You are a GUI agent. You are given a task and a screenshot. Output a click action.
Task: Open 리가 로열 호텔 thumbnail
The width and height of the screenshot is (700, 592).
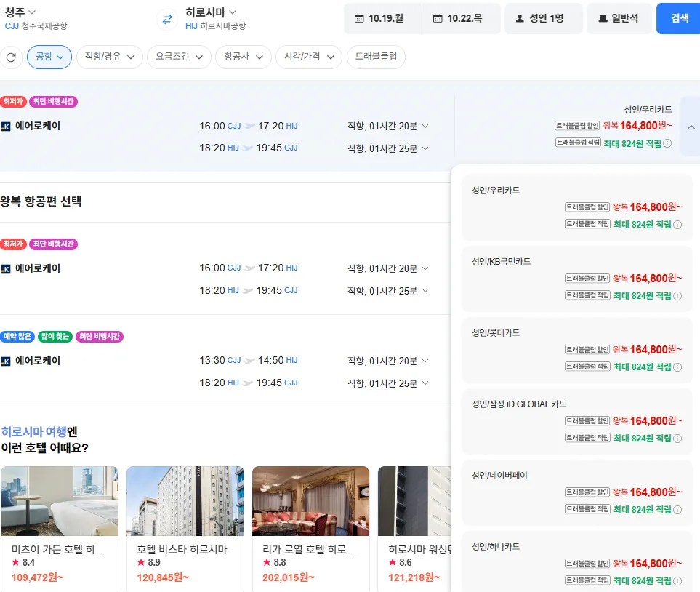(310, 501)
